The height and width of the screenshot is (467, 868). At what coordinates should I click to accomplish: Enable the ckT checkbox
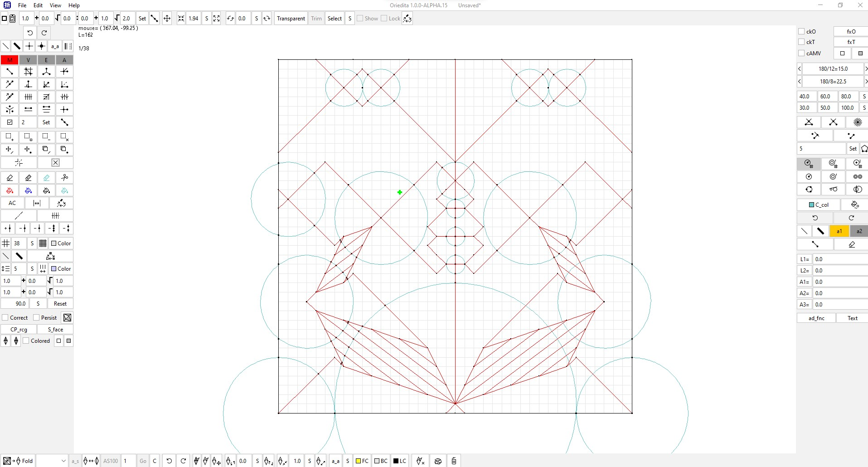pos(801,42)
